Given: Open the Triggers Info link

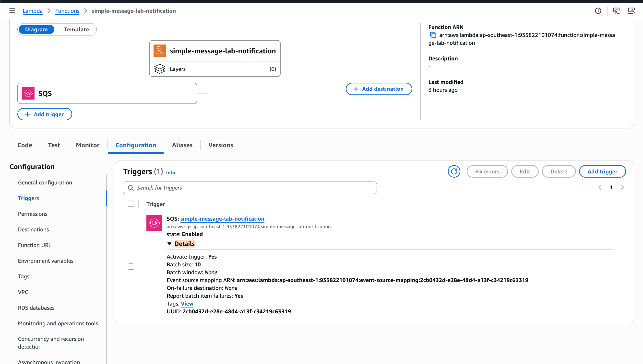Looking at the screenshot, I should pos(171,172).
